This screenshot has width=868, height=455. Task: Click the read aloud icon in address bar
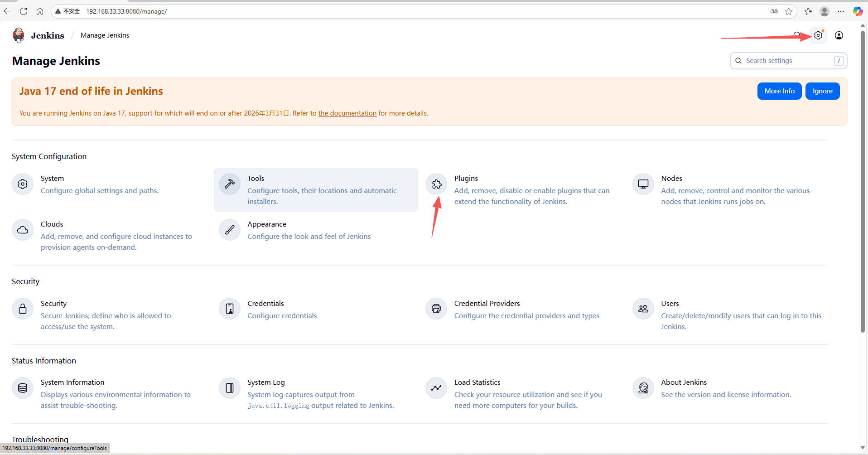pos(774,11)
